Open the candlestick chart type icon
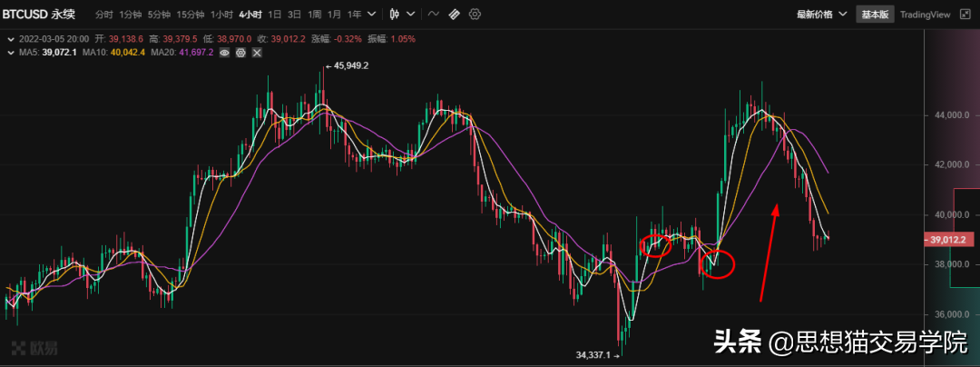The image size is (980, 367). [x=394, y=15]
